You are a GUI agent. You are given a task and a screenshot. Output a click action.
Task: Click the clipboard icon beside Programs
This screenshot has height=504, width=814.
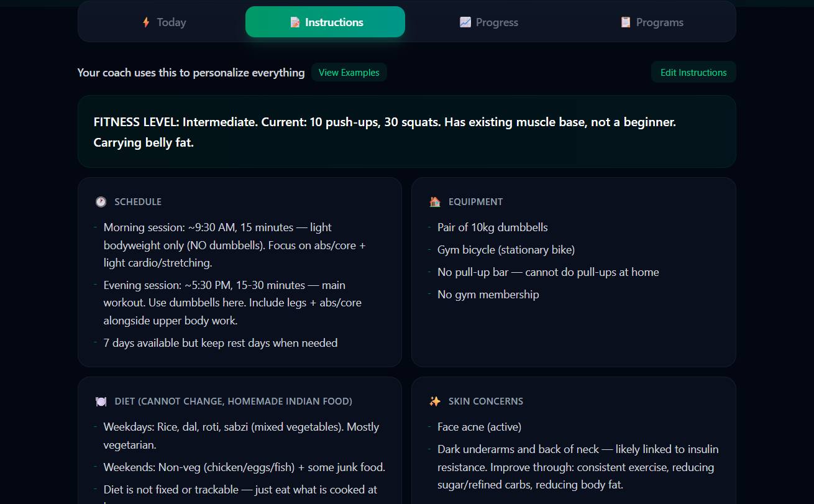[x=626, y=22]
